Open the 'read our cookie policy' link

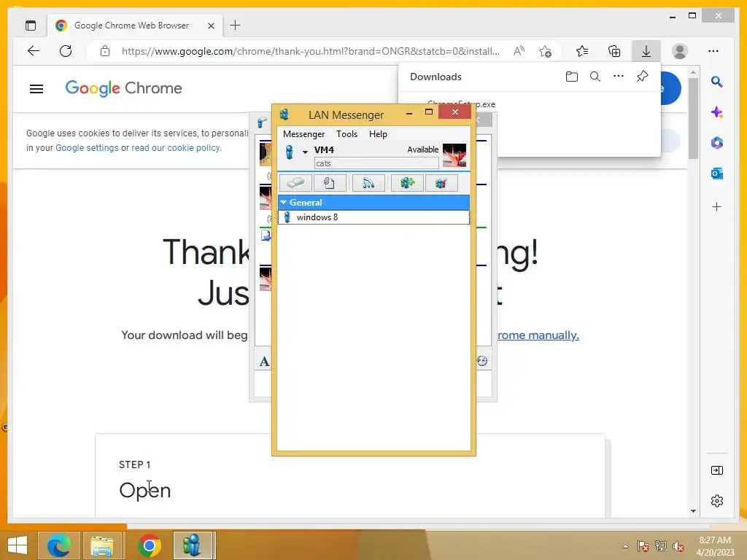tap(176, 147)
